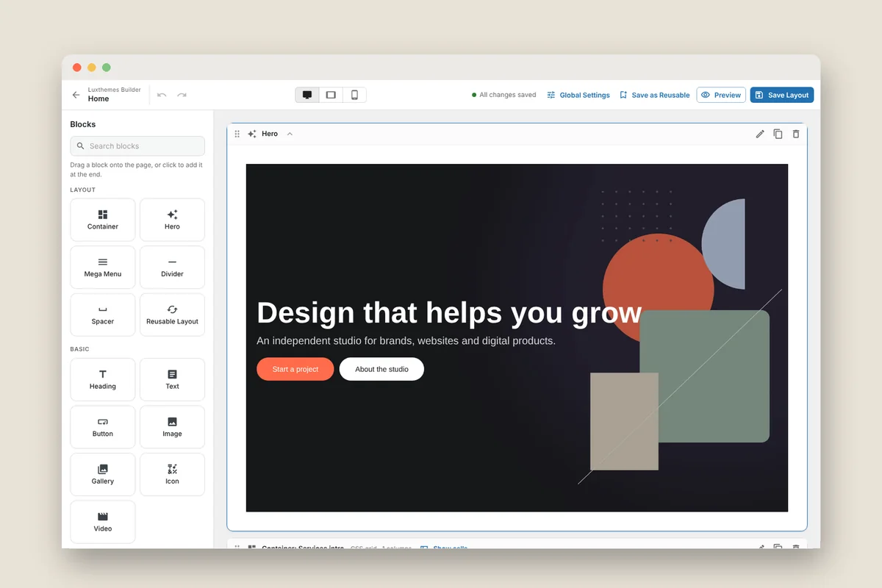Add an Image block

coord(172,427)
